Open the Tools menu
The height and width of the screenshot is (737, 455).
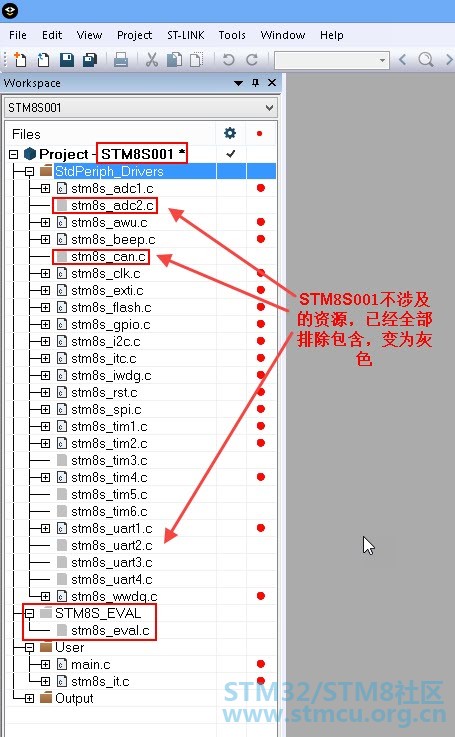coord(232,35)
